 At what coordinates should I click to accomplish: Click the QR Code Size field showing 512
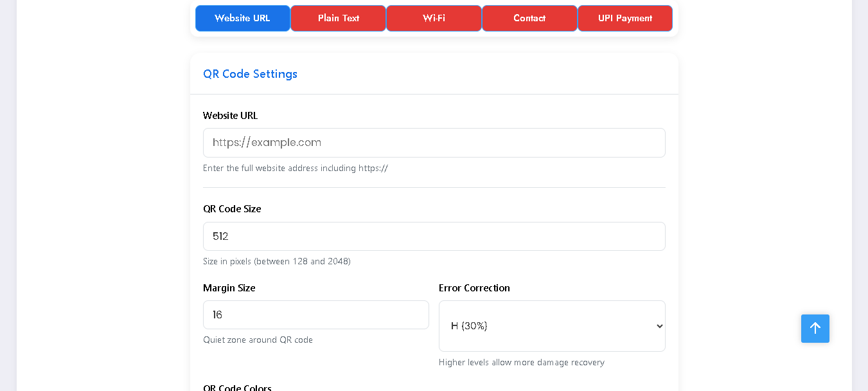pos(434,236)
